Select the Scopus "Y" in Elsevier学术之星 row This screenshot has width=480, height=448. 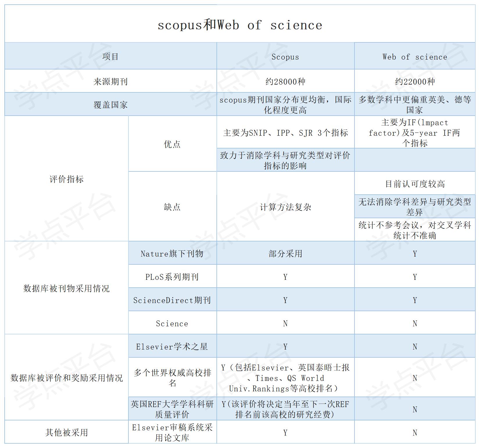[285, 346]
